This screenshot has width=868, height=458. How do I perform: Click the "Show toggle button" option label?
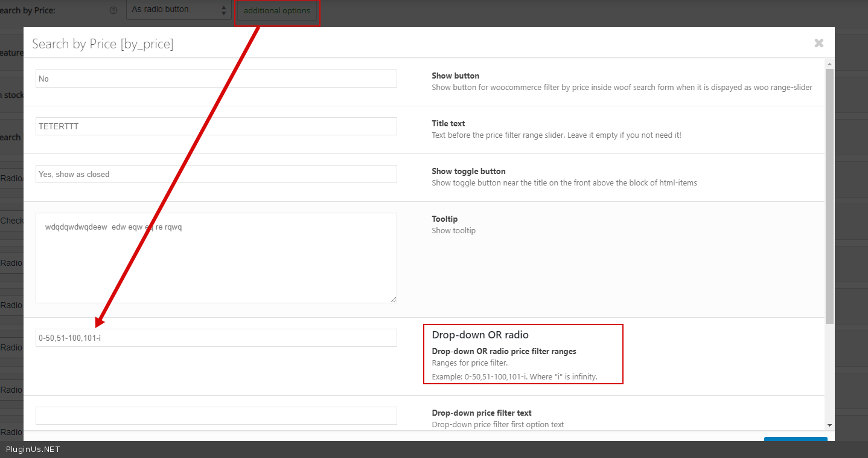(468, 171)
